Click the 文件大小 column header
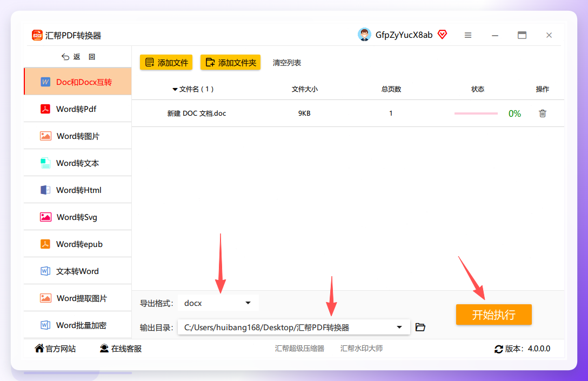 pyautogui.click(x=304, y=89)
